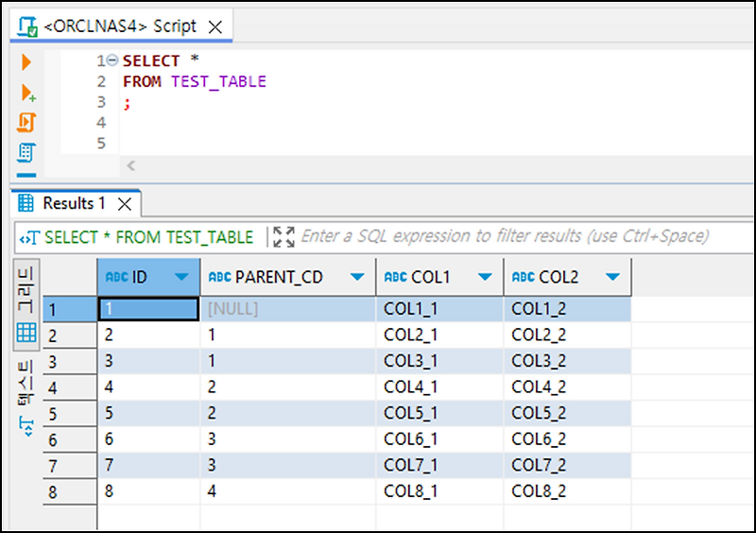Open the PARENT_CD column filter dropdown
The width and height of the screenshot is (756, 533).
(x=357, y=277)
